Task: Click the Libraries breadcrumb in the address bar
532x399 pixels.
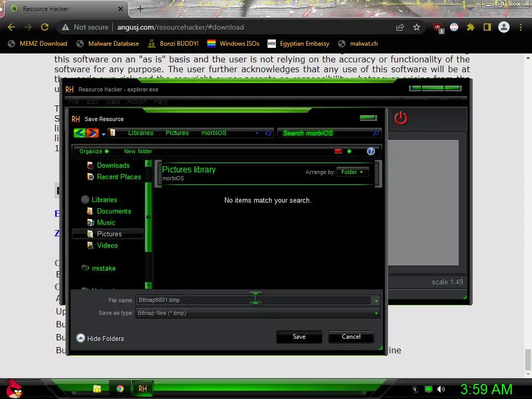Action: pyautogui.click(x=141, y=133)
